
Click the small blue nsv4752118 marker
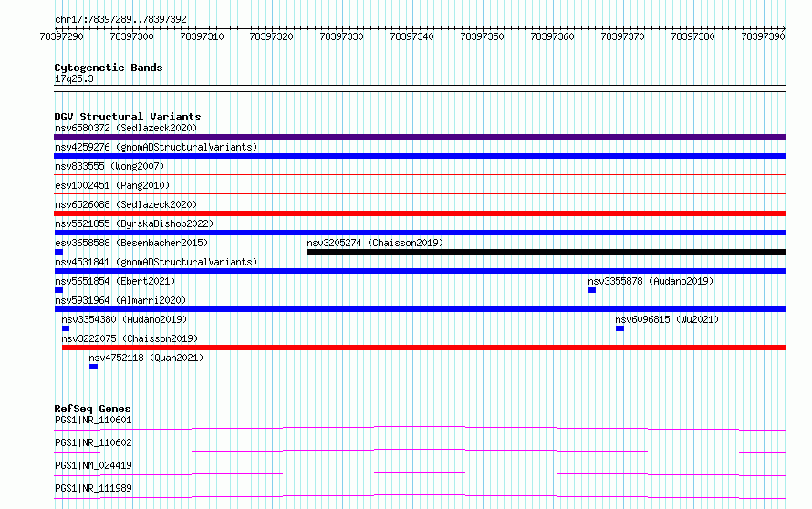pyautogui.click(x=93, y=367)
